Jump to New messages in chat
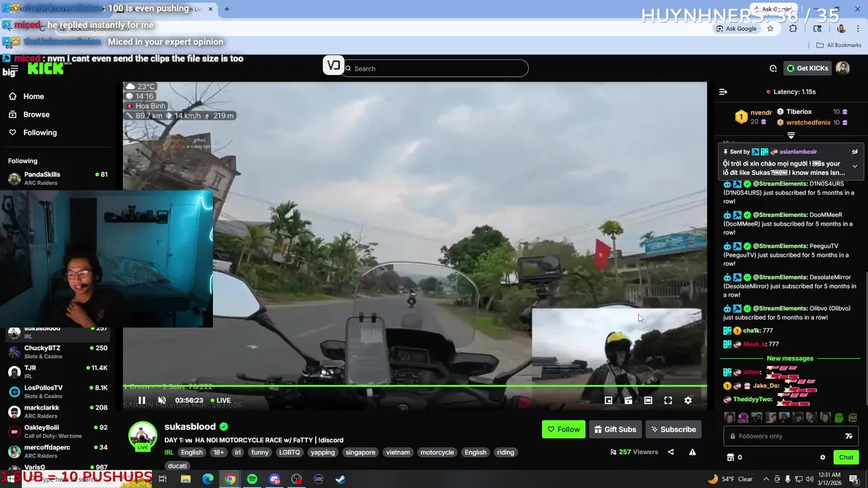 (x=790, y=359)
